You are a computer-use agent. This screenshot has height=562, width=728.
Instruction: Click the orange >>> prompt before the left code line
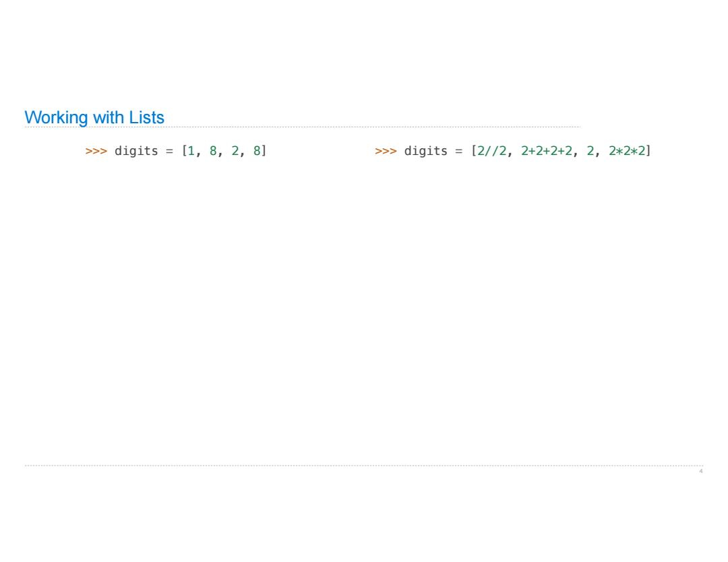[96, 151]
